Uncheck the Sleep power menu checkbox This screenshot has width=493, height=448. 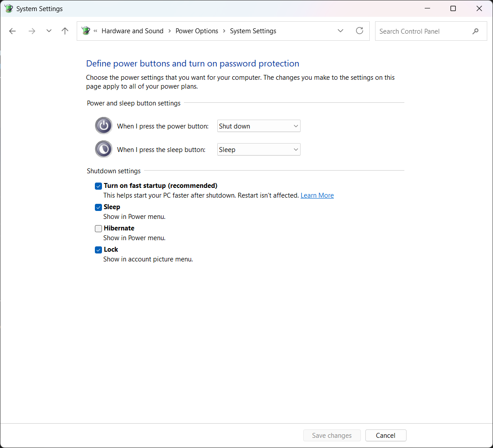(98, 207)
